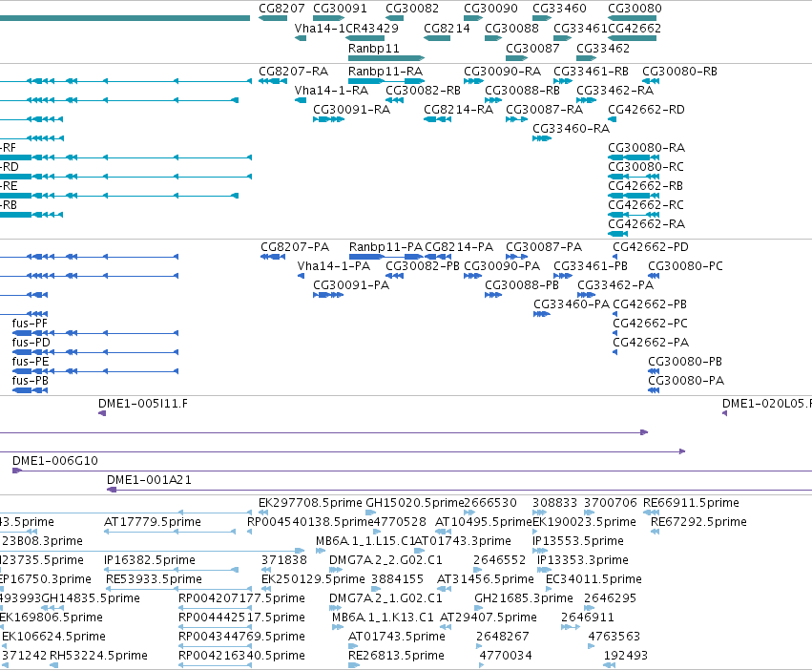
Task: Open the DME1-001A21 BAC label
Action: pyautogui.click(x=149, y=480)
